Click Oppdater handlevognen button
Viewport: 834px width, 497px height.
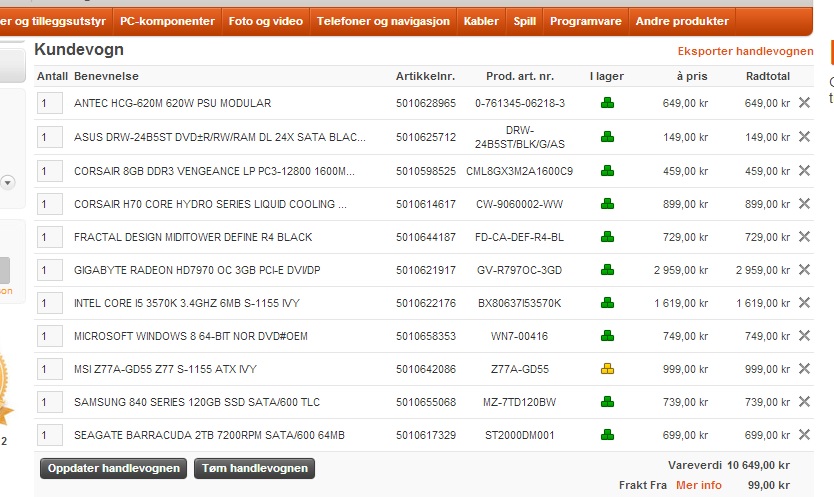tap(113, 468)
